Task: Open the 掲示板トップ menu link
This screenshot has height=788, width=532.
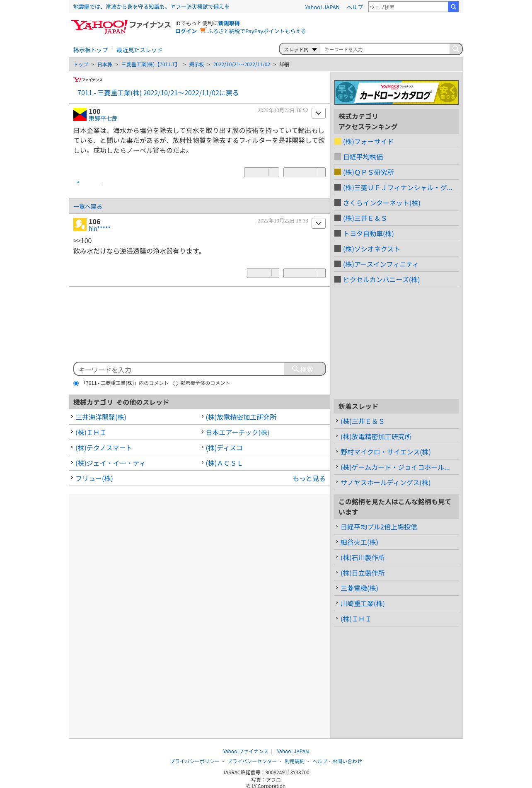Action: click(x=90, y=50)
